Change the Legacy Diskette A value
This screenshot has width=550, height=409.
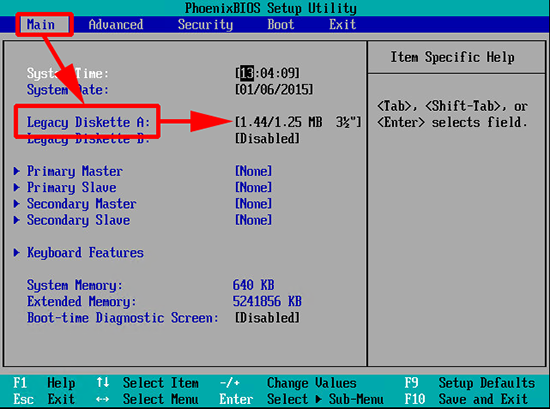point(297,122)
